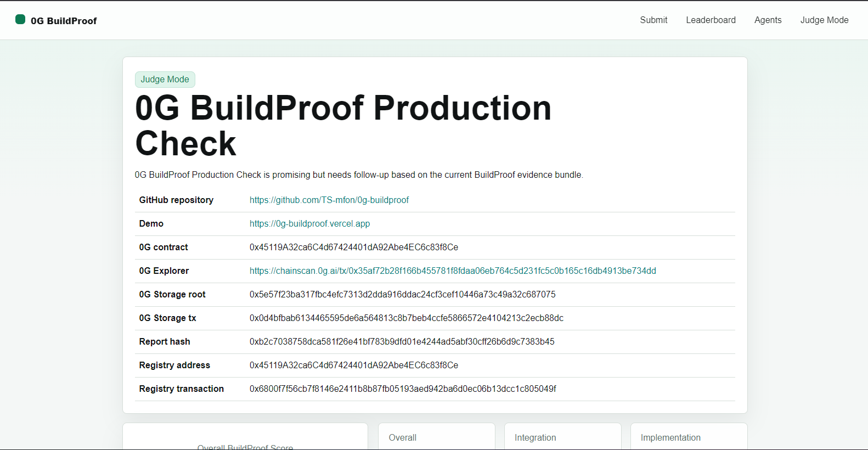Click the 0G Storage tx label
The width and height of the screenshot is (868, 450).
click(x=167, y=318)
